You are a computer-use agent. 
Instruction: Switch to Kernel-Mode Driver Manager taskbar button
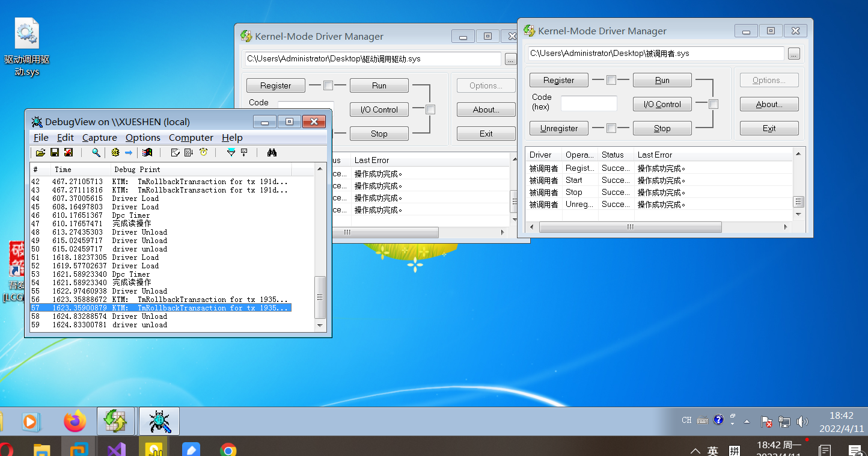(115, 422)
